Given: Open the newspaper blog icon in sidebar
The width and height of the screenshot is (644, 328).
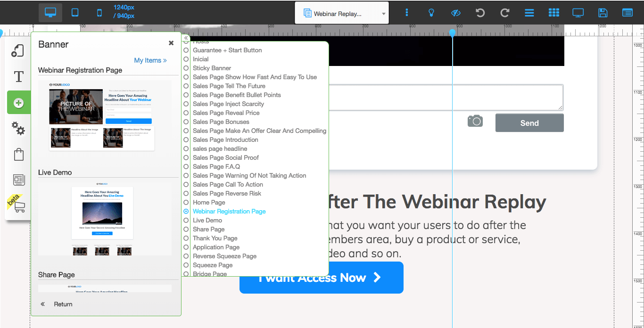Looking at the screenshot, I should coord(19,180).
